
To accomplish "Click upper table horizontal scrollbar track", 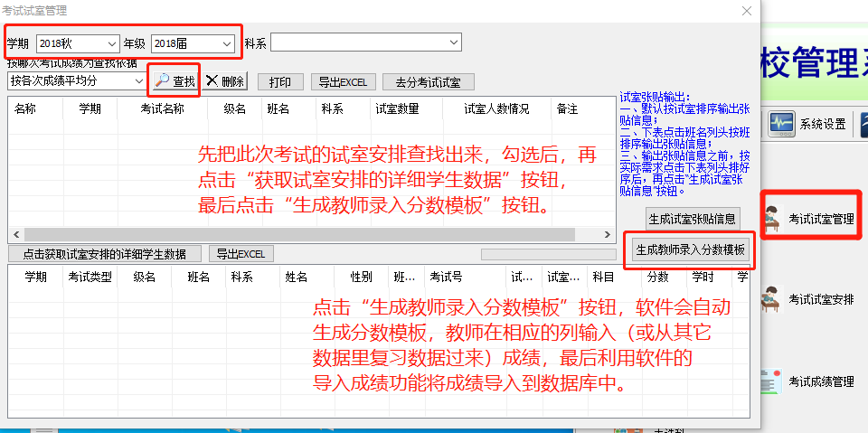I will click(312, 235).
